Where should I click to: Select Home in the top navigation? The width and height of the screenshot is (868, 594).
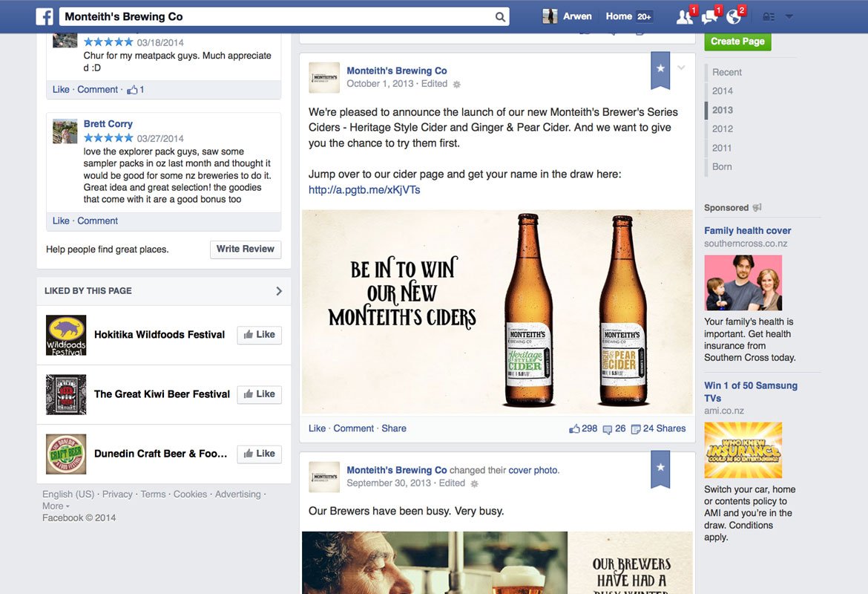click(618, 16)
